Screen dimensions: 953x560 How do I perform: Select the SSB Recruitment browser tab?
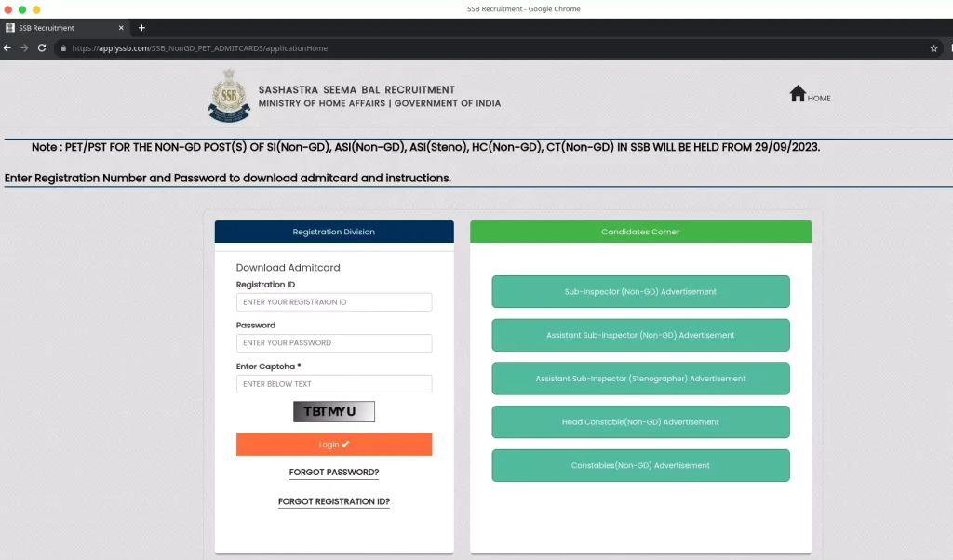tap(65, 28)
